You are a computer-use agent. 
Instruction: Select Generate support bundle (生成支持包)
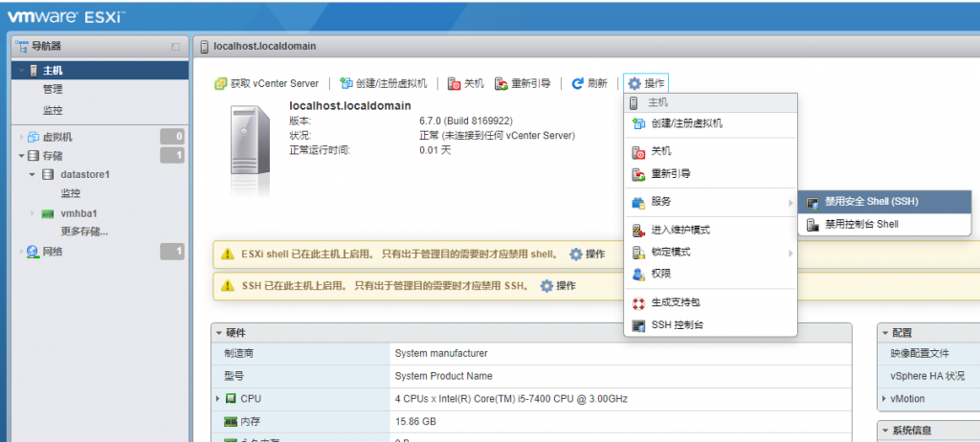pos(710,302)
